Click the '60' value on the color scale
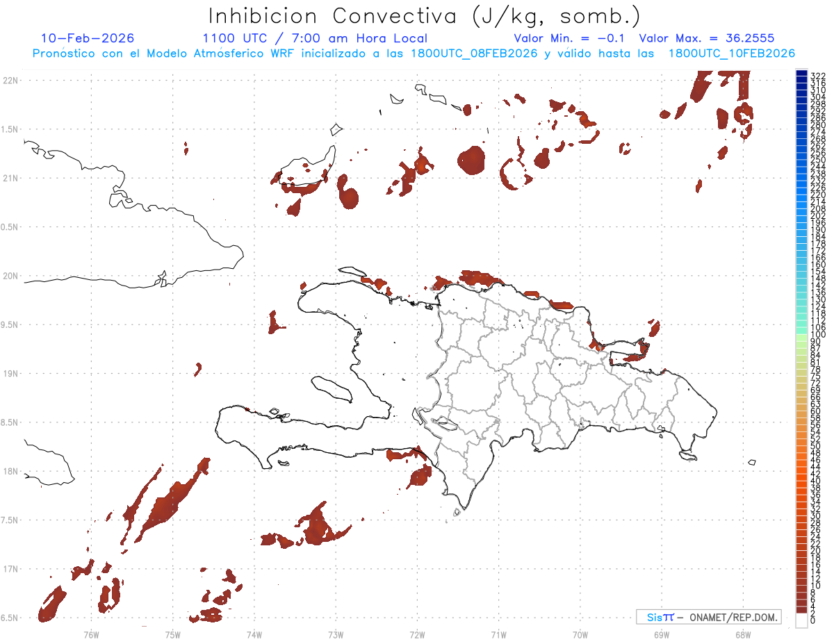Viewport: 834px width, 644px height. tap(816, 411)
